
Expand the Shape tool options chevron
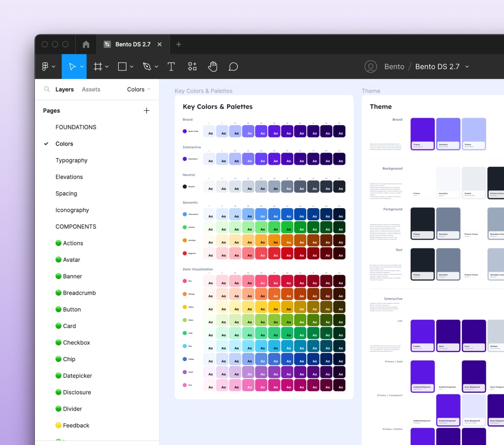(x=131, y=66)
